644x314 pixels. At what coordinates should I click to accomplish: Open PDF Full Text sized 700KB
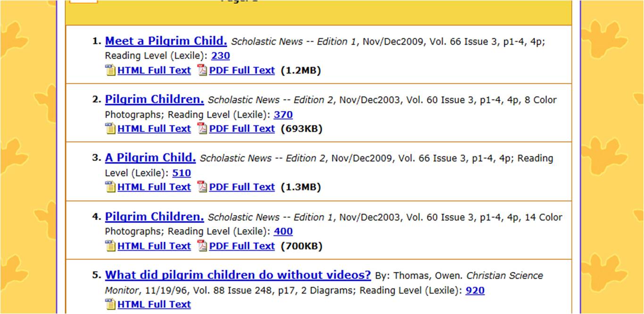[x=242, y=246]
